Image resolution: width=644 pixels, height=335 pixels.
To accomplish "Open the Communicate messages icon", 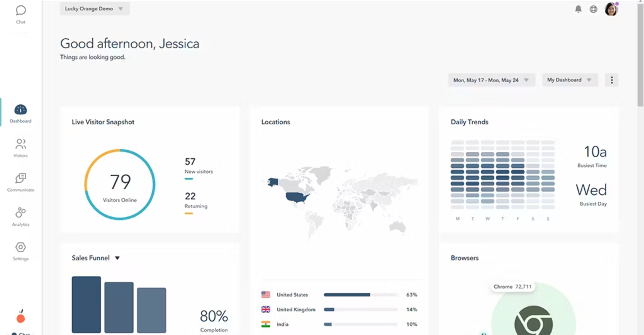I will (x=20, y=179).
